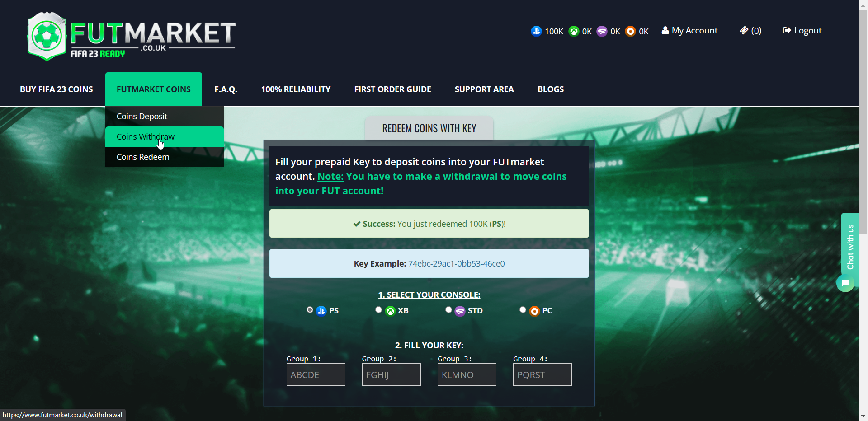Open the SUPPORT AREA page
868x421 pixels.
tap(484, 89)
